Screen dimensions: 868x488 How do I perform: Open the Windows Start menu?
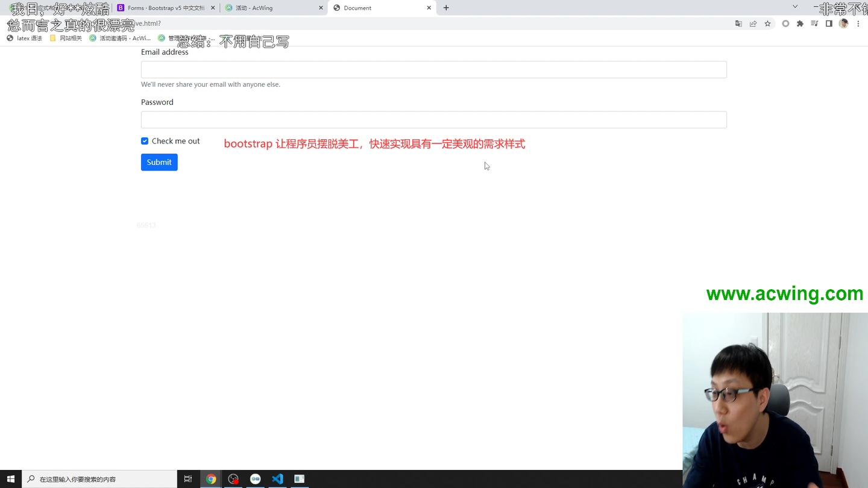pyautogui.click(x=10, y=479)
